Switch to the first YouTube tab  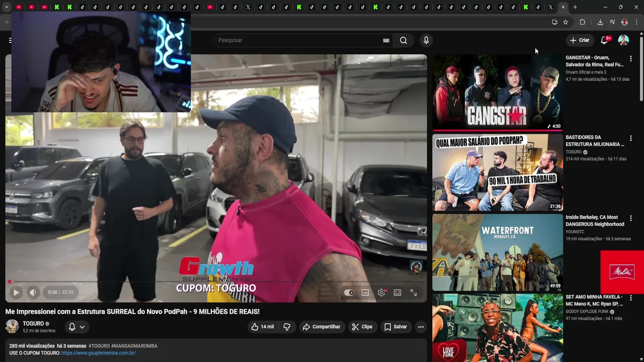coord(19,7)
